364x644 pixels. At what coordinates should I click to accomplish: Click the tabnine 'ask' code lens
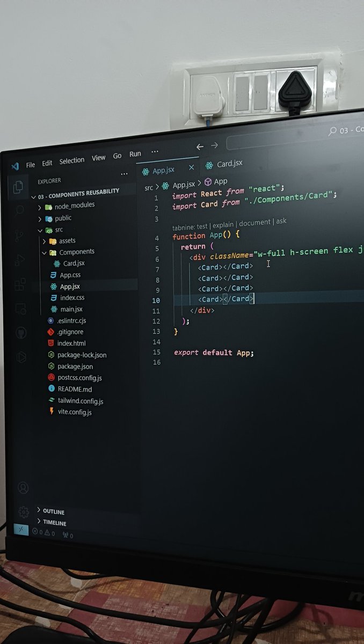[x=281, y=221]
